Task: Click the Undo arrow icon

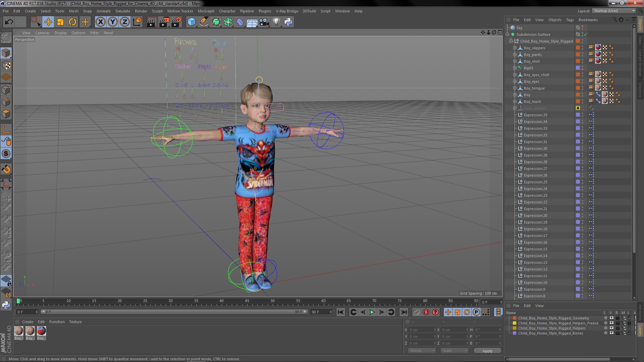Action: click(x=9, y=22)
